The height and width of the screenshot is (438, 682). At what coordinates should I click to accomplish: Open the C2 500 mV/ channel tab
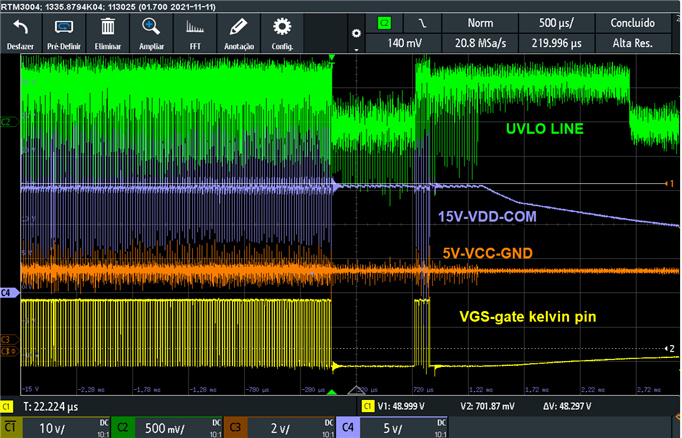click(x=167, y=428)
